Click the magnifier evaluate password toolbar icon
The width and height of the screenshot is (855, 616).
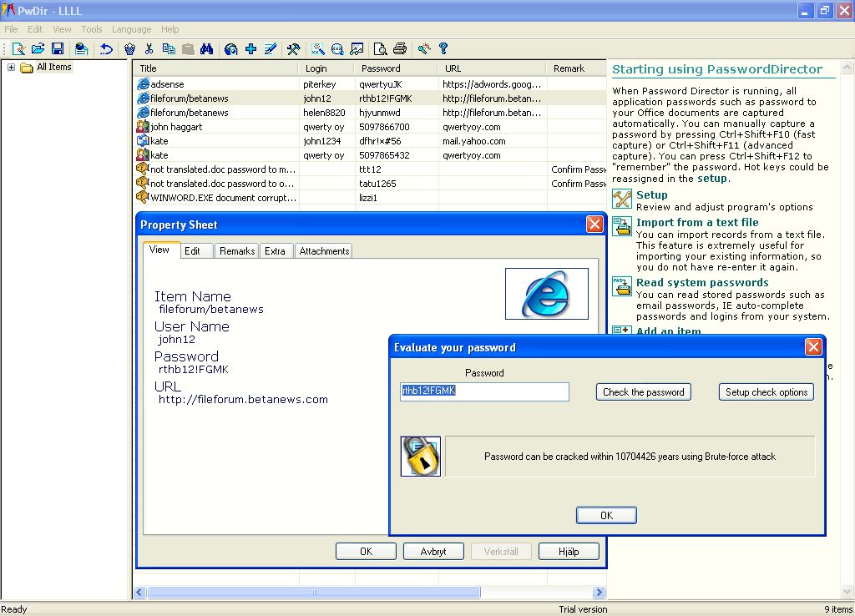click(337, 49)
